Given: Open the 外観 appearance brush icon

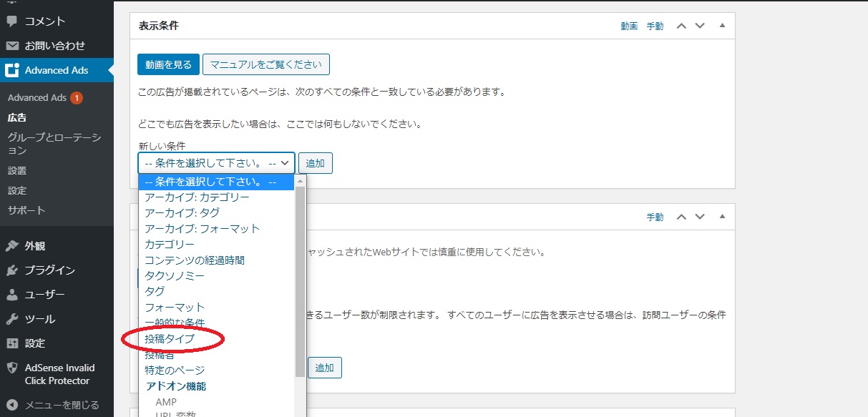Looking at the screenshot, I should 12,246.
